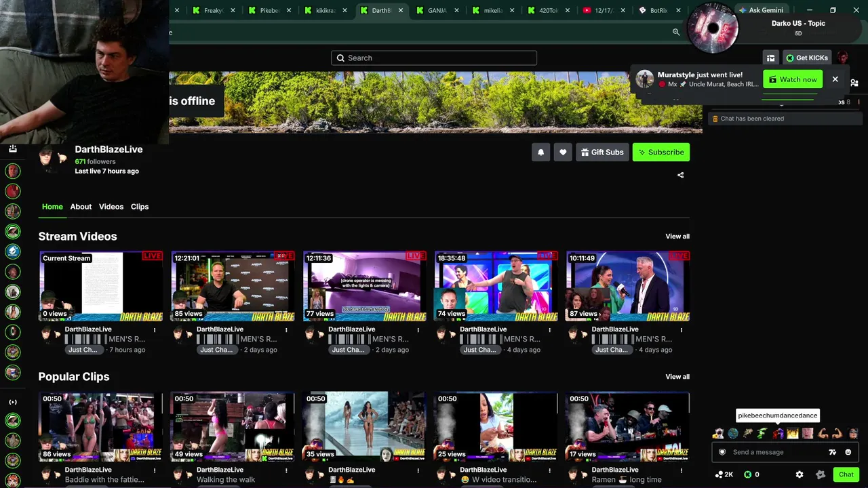Click the Subscribe button
Viewport: 868px width, 488px height.
click(661, 152)
